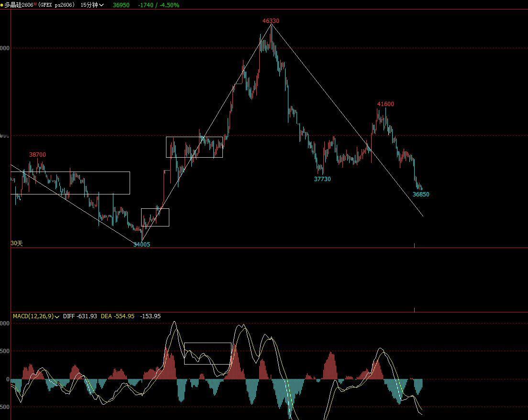Expand the MACD(12,26,9) indicator dropdown
The image size is (528, 420).
[x=36, y=316]
